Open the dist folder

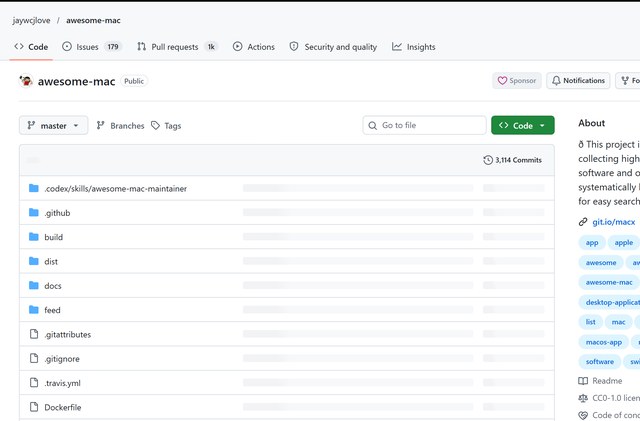(51, 261)
